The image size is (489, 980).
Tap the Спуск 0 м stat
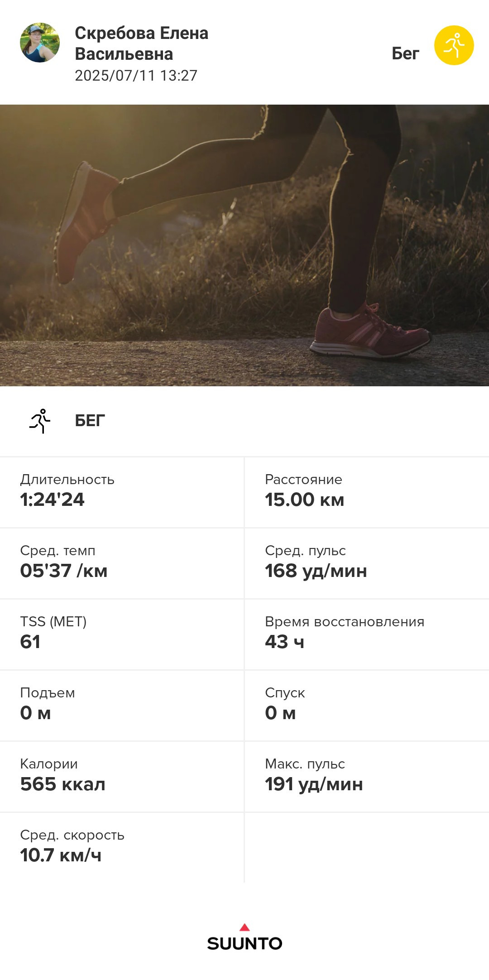pos(367,706)
